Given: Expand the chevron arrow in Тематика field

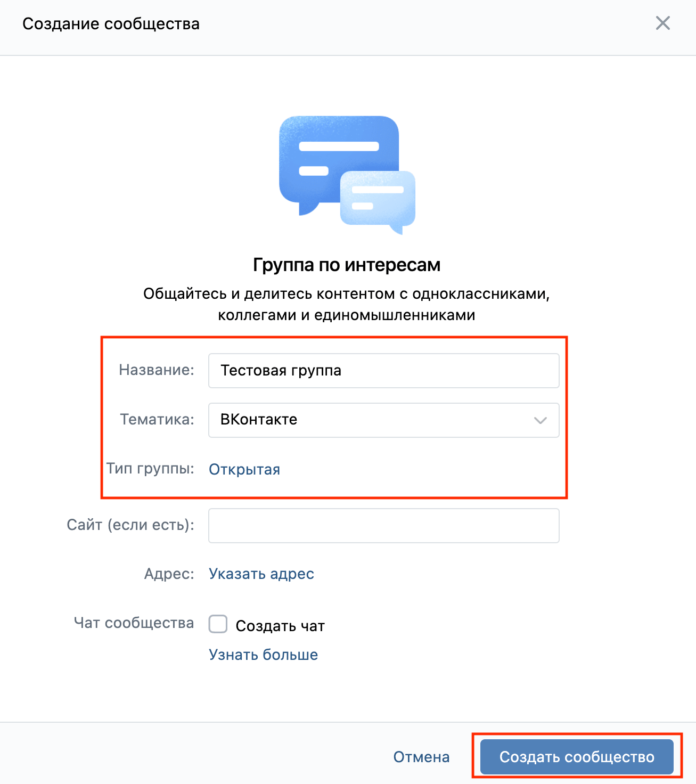Looking at the screenshot, I should click(540, 421).
